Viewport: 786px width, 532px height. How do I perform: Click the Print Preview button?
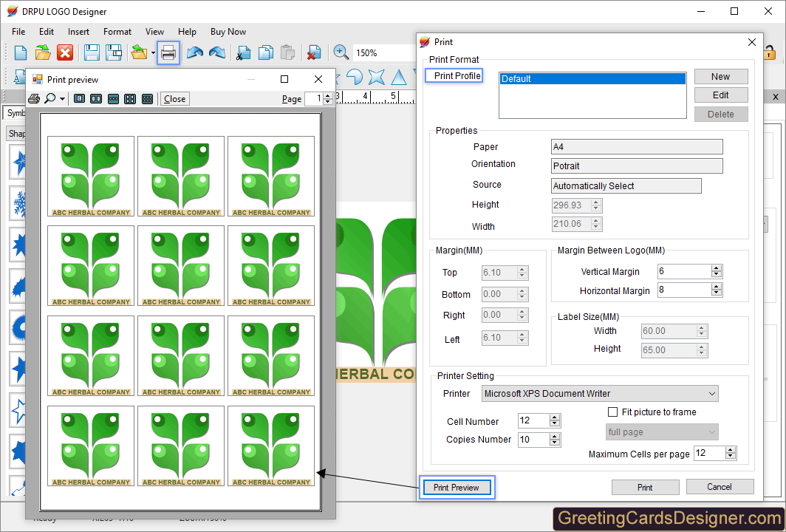click(457, 488)
